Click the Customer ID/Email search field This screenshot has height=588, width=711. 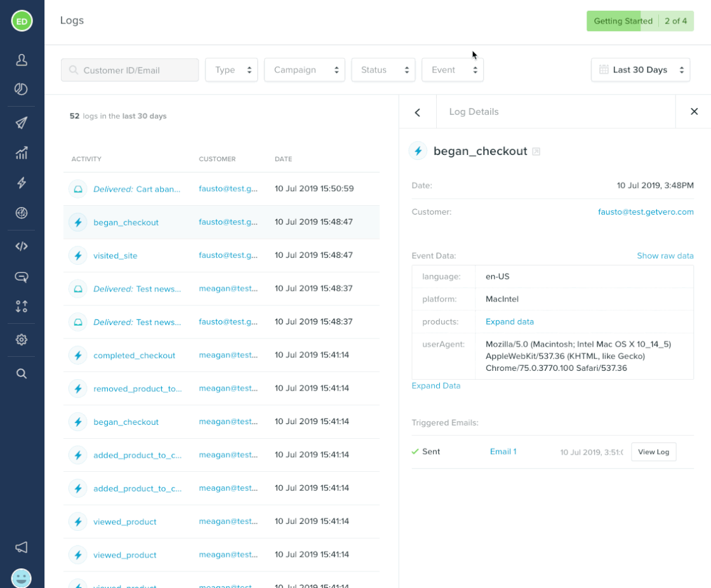click(130, 70)
